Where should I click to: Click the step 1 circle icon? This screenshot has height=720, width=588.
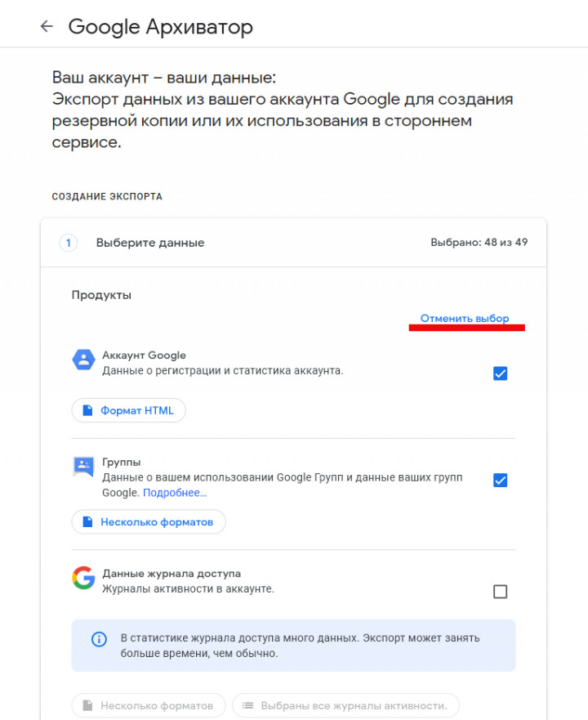click(x=69, y=243)
